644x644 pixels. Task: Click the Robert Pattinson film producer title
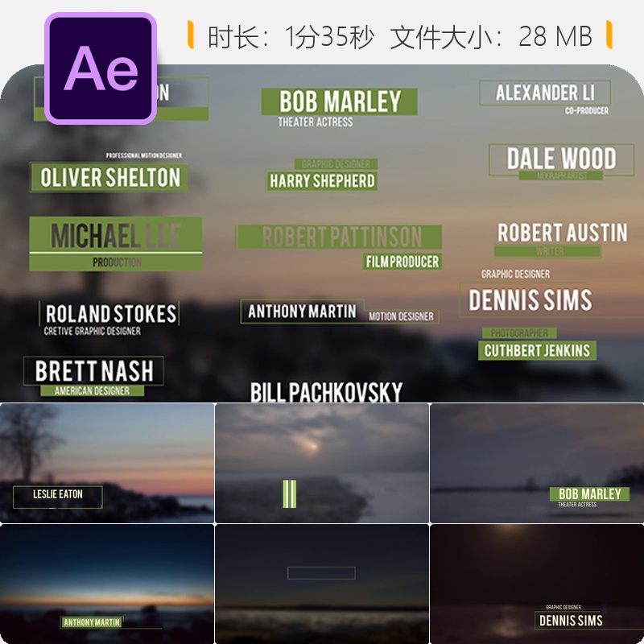pyautogui.click(x=339, y=247)
